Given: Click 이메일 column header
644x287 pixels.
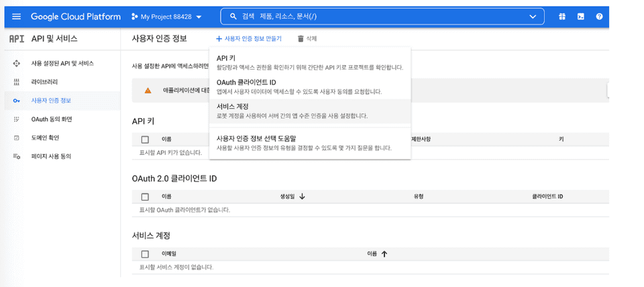Looking at the screenshot, I should click(x=169, y=253).
